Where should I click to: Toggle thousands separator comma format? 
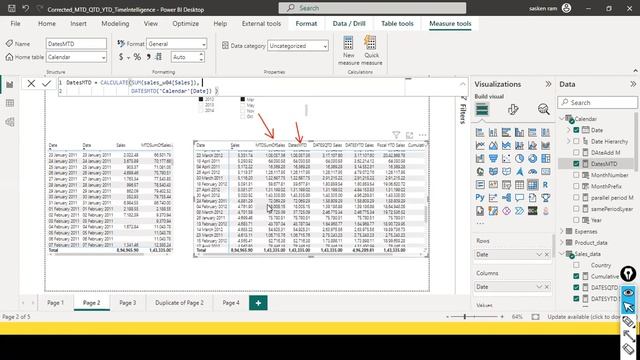pos(149,57)
